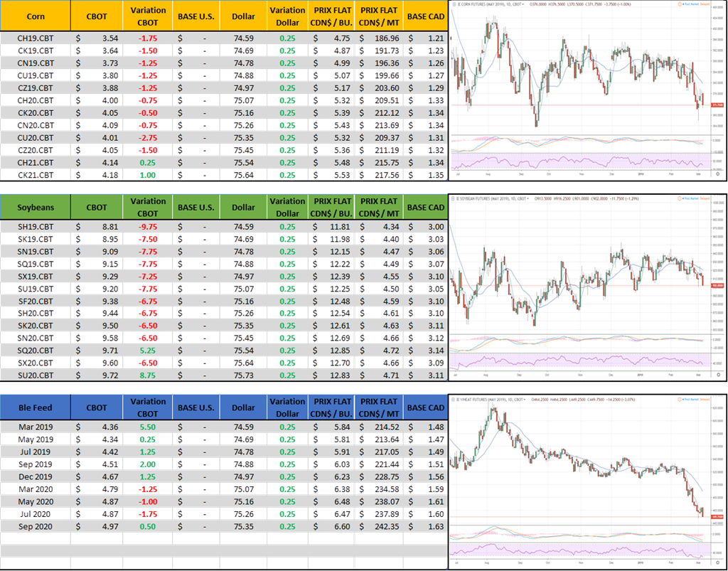Click the Ble Feed header cell
The width and height of the screenshot is (728, 571).
click(x=36, y=407)
